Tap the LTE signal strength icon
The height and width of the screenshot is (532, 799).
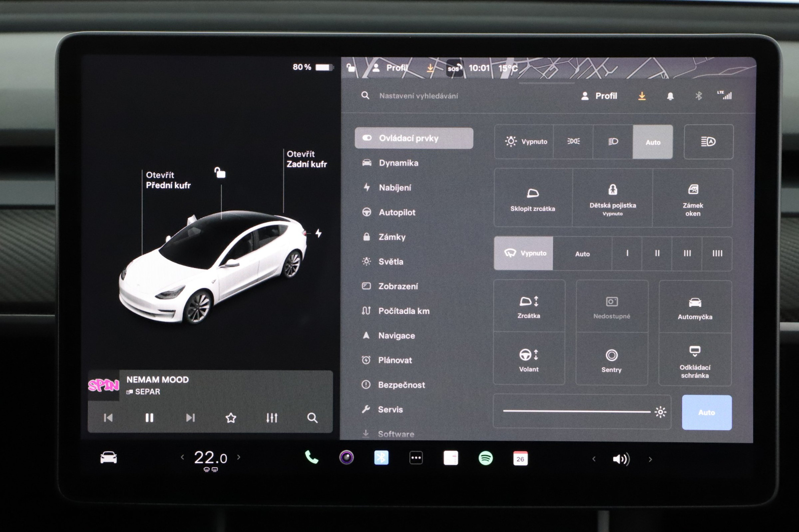[725, 95]
